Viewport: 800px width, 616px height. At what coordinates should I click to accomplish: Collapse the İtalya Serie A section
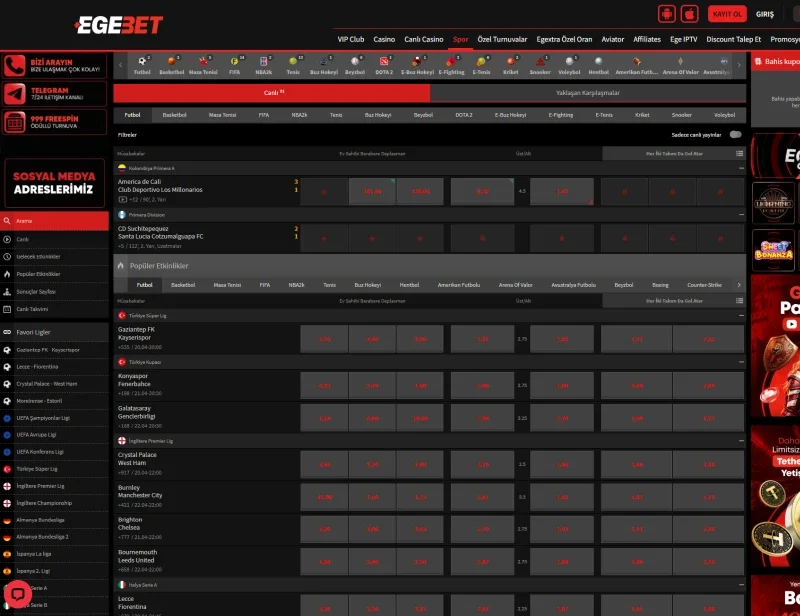pyautogui.click(x=741, y=584)
